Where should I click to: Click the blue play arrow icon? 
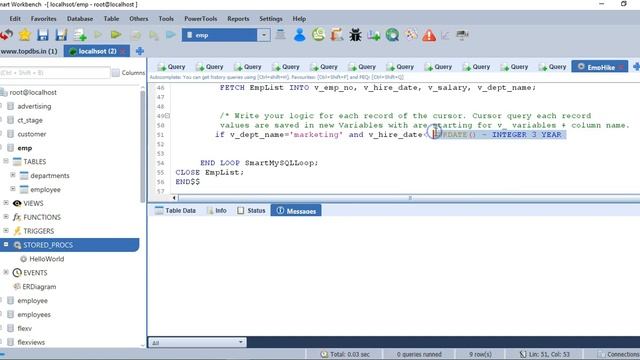pos(171,35)
